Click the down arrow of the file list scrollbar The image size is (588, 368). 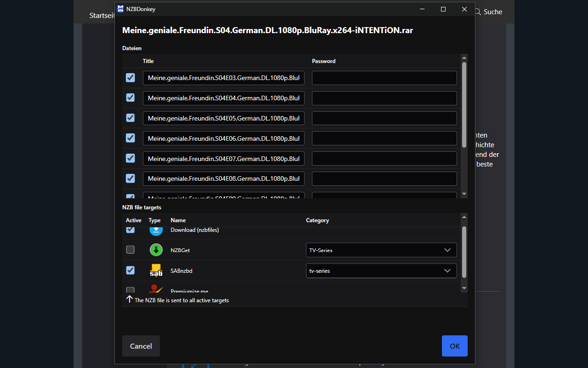click(464, 194)
